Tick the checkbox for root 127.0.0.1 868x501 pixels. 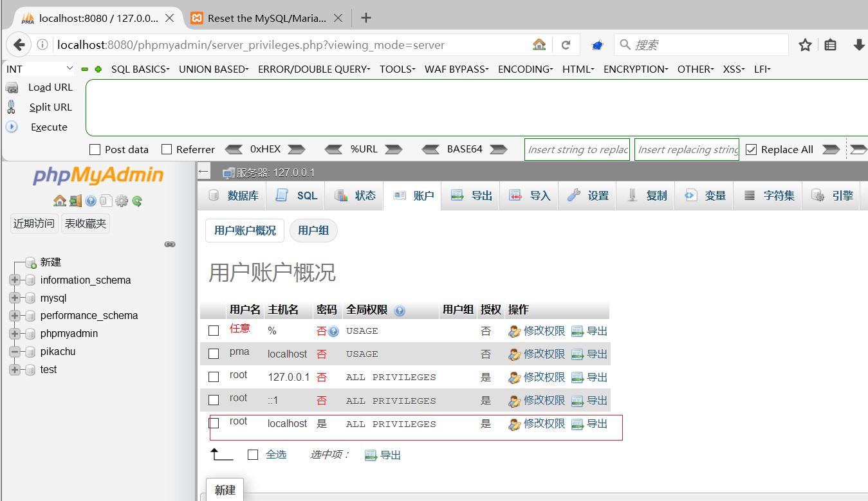[x=214, y=377]
